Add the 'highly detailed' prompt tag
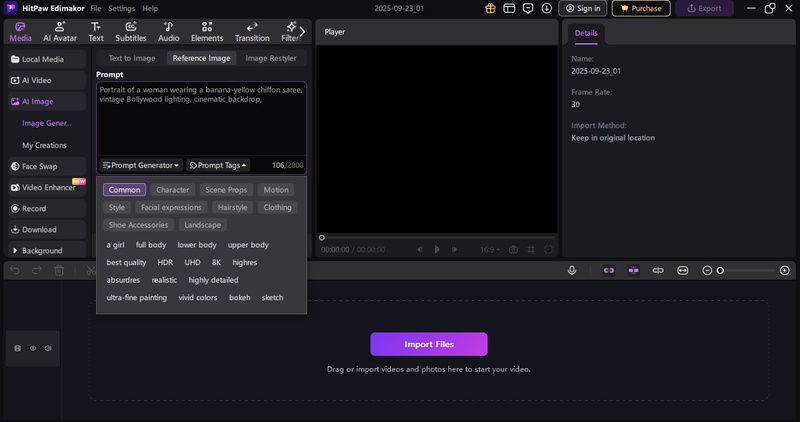The width and height of the screenshot is (800, 422). click(x=213, y=280)
